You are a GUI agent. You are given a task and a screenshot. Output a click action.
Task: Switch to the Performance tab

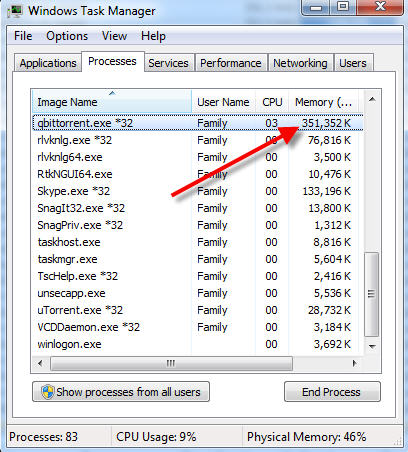(x=231, y=63)
